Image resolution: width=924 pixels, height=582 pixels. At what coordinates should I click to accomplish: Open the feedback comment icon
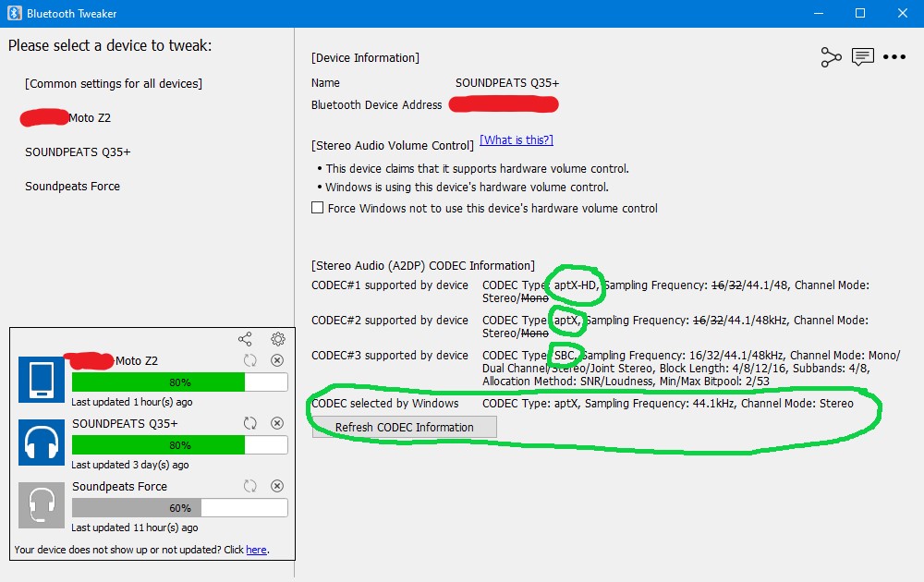(x=863, y=57)
